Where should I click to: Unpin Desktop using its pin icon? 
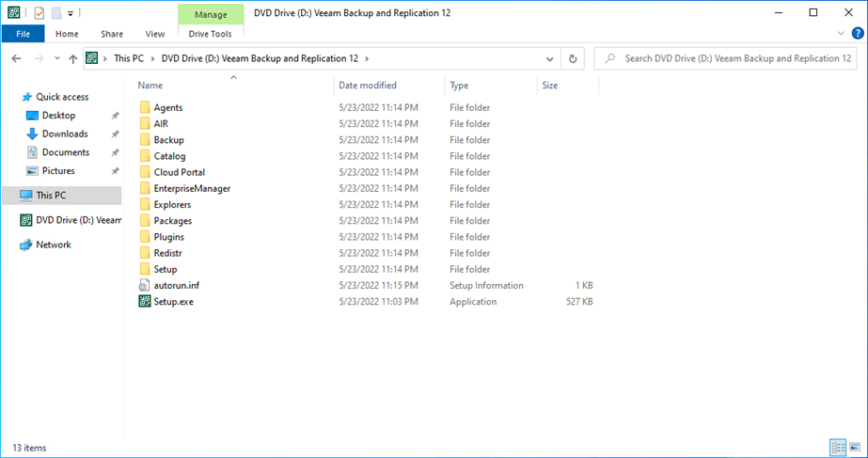115,116
